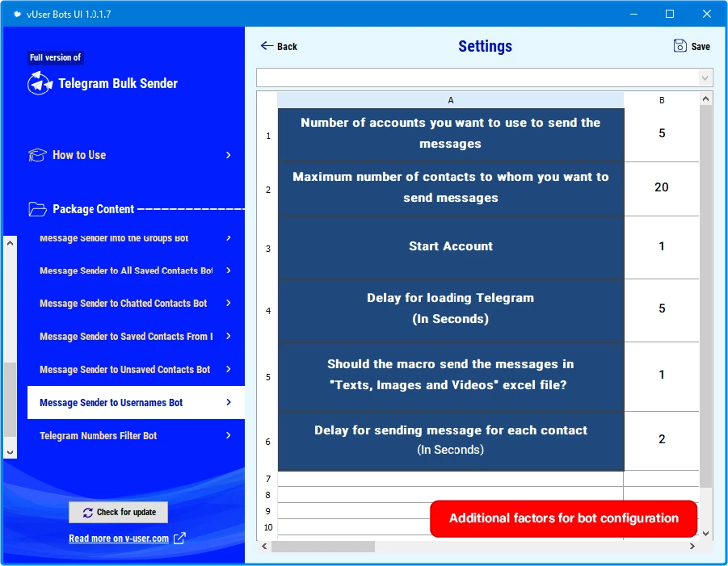Click the sidebar list scrollbar thumb
The width and height of the screenshot is (728, 566).
pos(11,400)
